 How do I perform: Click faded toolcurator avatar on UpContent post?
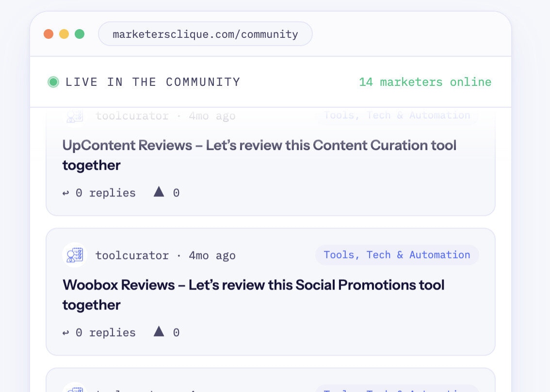[75, 116]
